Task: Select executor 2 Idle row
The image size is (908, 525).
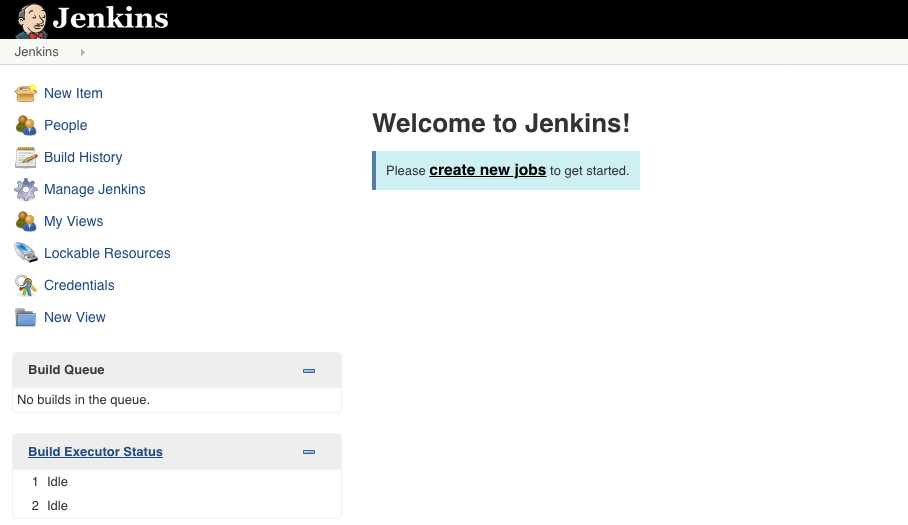Action: [177, 506]
